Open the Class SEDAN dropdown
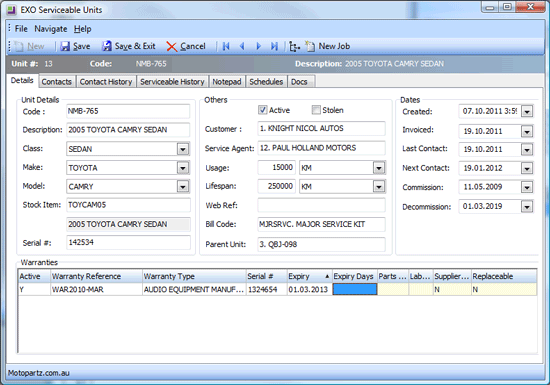This screenshot has height=385, width=550. (x=183, y=149)
